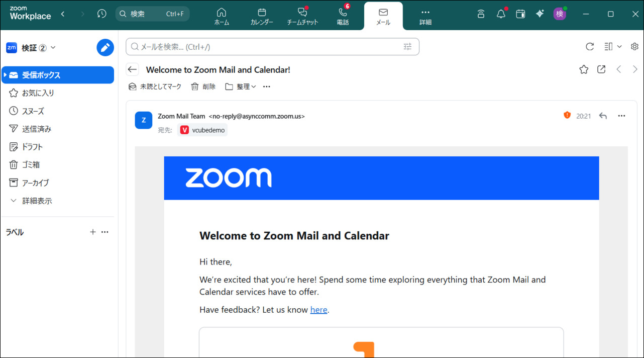Mark message as unread (未読としてマーク)
644x358 pixels.
[155, 86]
